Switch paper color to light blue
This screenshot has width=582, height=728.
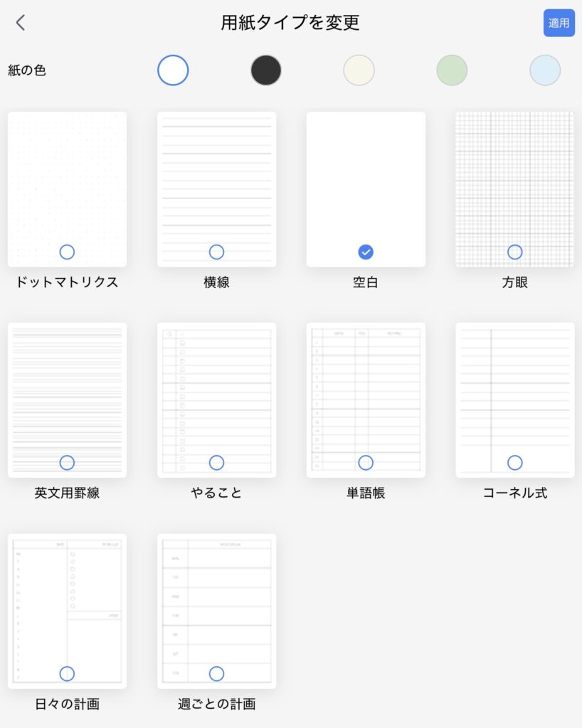click(545, 70)
